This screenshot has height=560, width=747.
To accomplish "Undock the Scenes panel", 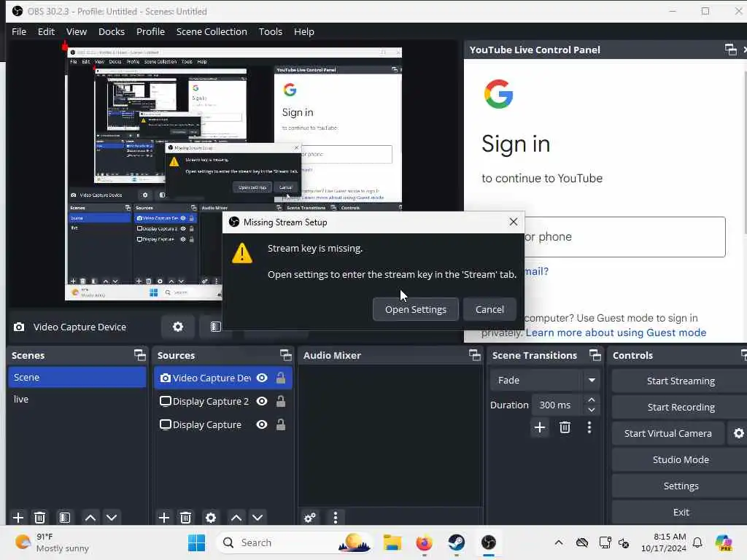I will [139, 355].
